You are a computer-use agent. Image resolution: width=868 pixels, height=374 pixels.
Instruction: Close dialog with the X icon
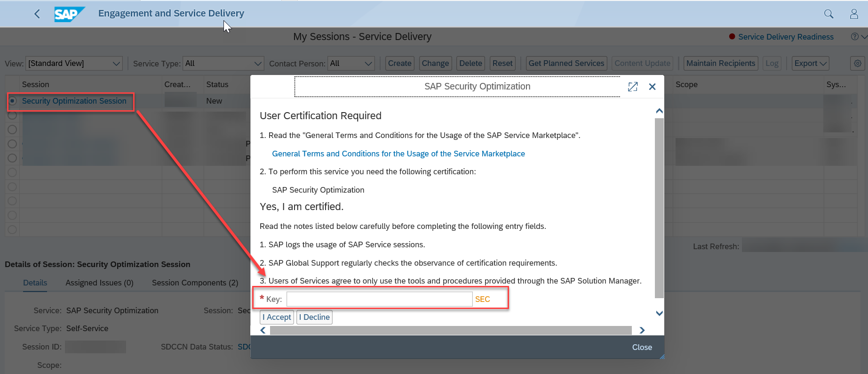coord(652,87)
